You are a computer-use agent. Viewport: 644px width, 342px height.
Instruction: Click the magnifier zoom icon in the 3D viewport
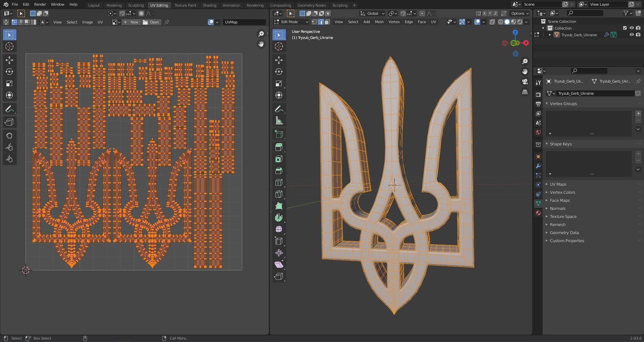point(525,61)
